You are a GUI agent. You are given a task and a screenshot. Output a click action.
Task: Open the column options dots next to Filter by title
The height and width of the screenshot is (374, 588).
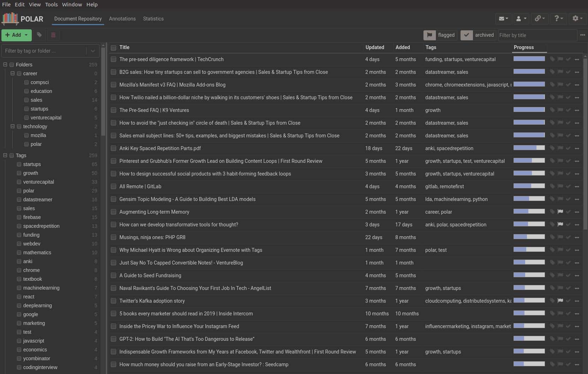click(x=582, y=35)
